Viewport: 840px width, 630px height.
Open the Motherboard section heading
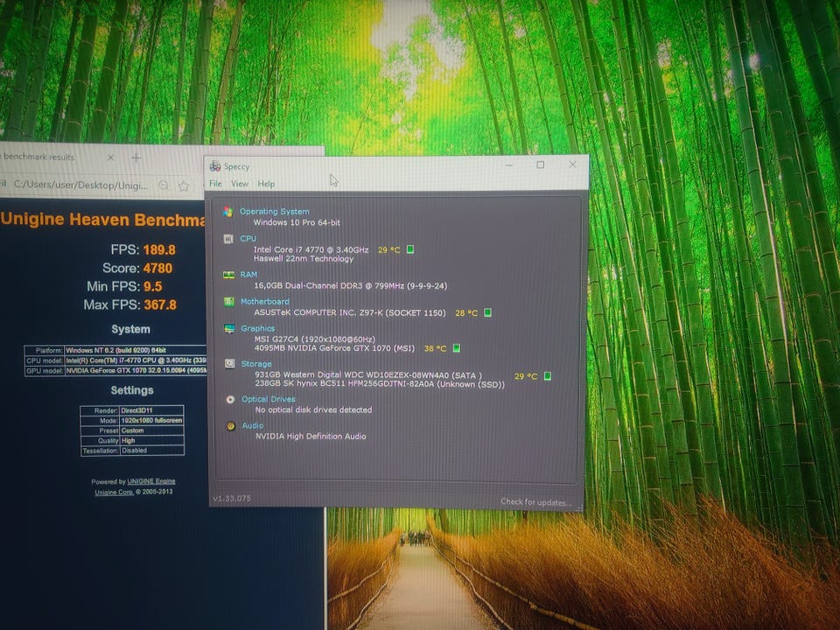[264, 302]
